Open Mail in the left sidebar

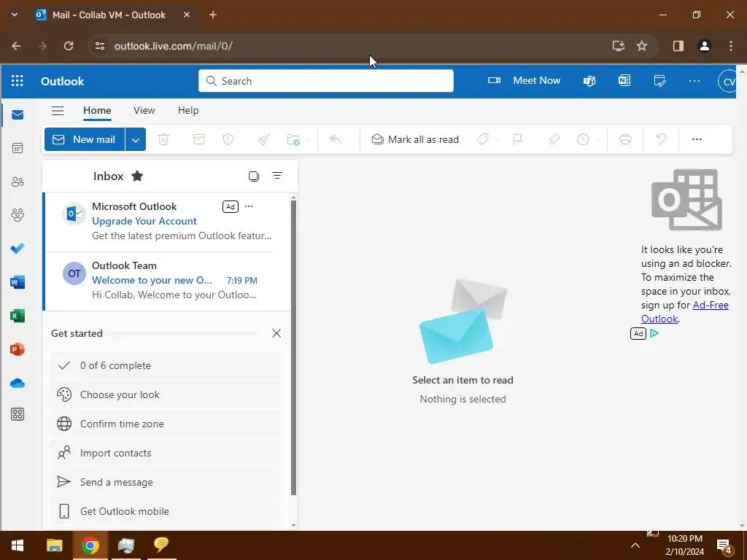click(x=18, y=114)
